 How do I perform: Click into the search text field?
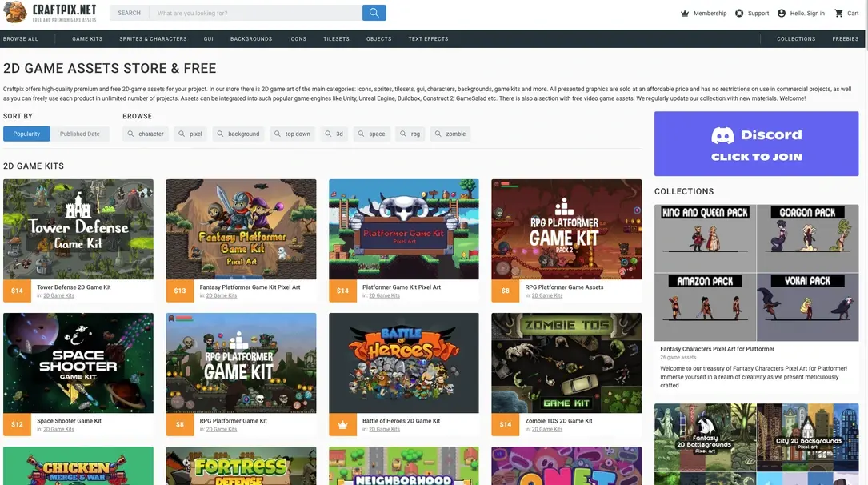pyautogui.click(x=256, y=13)
